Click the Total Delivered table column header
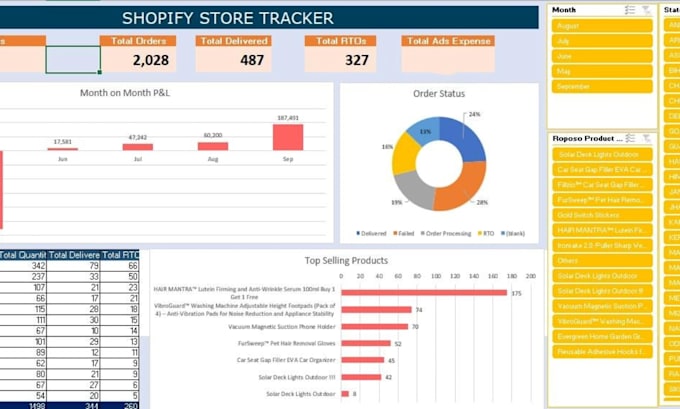Viewport: 680px width, 409px height. (74, 255)
